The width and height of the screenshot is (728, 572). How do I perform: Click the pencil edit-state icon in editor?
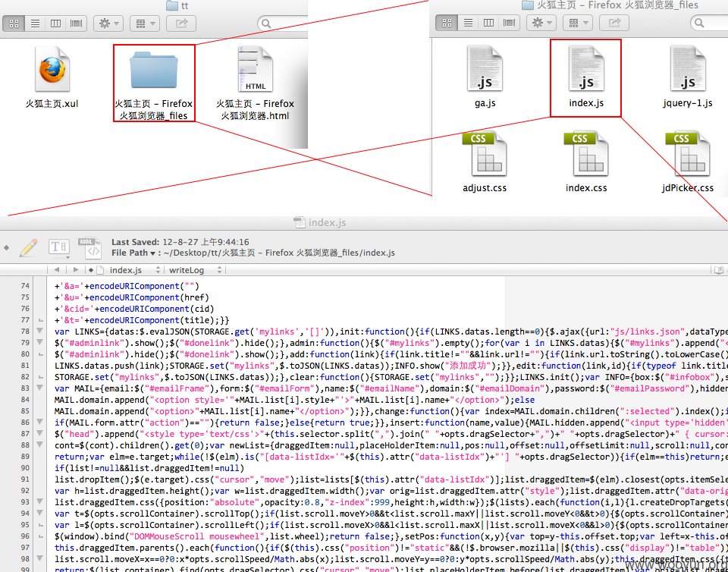click(28, 247)
